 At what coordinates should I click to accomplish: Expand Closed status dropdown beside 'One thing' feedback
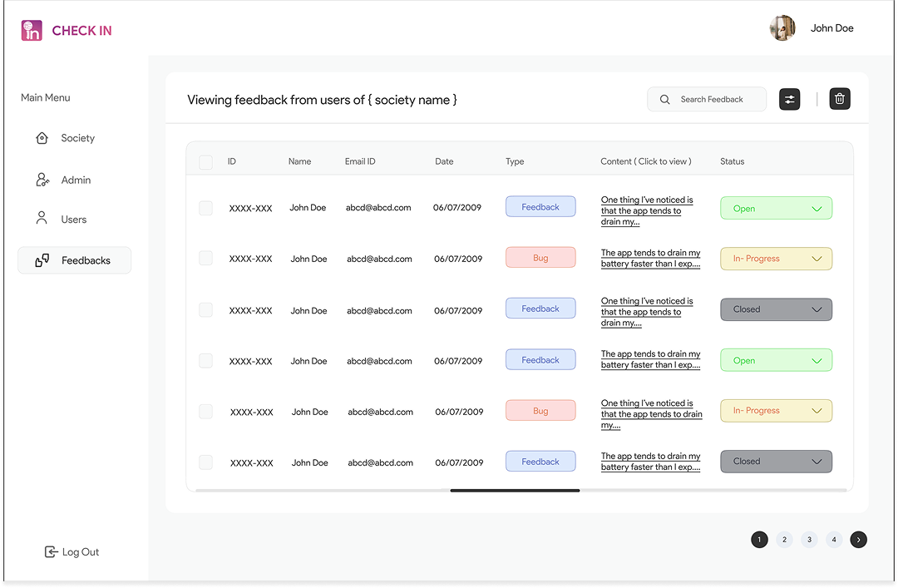[x=776, y=309]
